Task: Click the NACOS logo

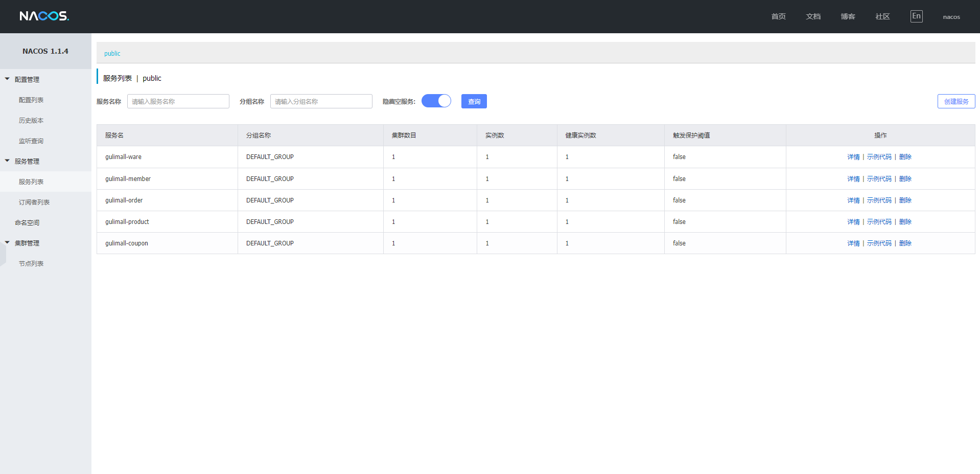Action: click(44, 16)
